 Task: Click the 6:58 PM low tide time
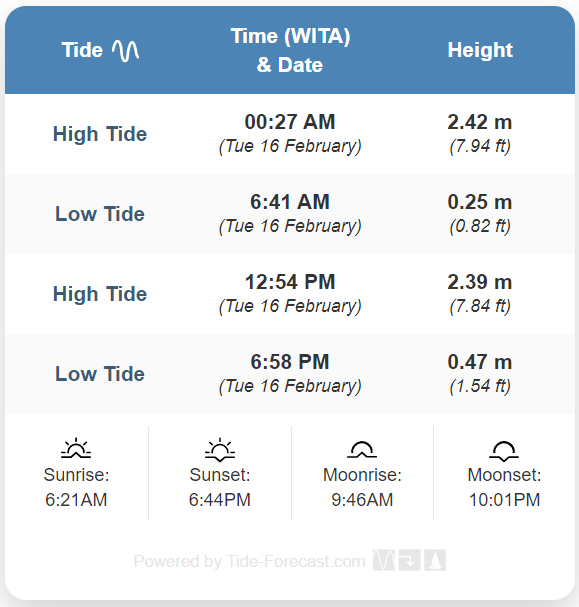click(290, 362)
